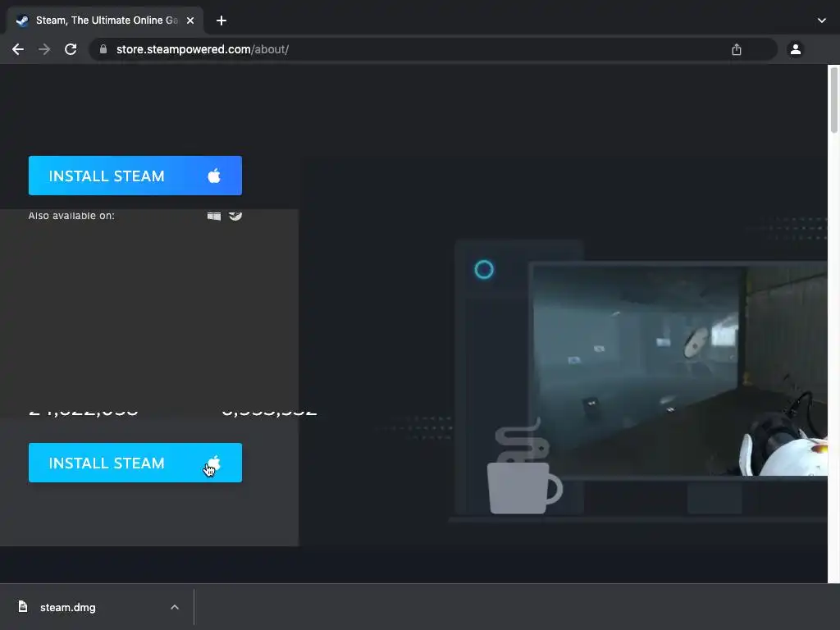Expand the tab search chevron at top right
Image resolution: width=840 pixels, height=630 pixels.
822,21
